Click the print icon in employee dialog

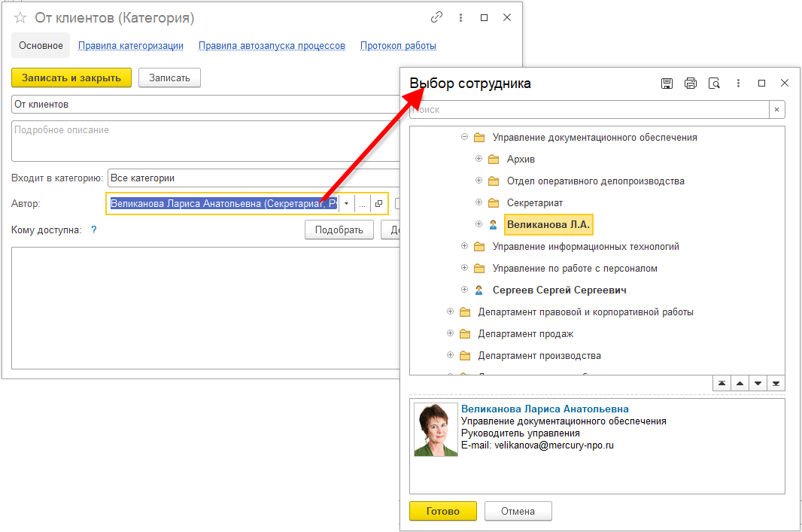(x=691, y=84)
